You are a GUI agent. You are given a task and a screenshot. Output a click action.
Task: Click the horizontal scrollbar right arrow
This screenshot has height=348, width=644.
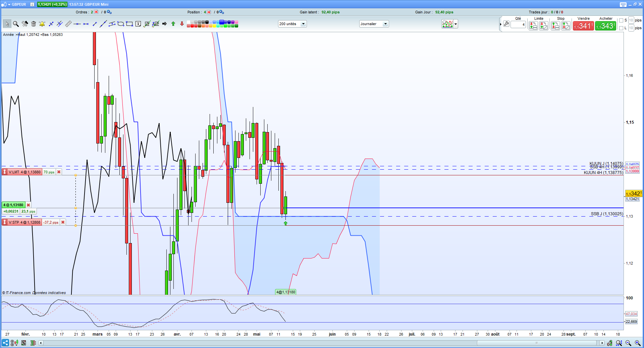point(602,343)
